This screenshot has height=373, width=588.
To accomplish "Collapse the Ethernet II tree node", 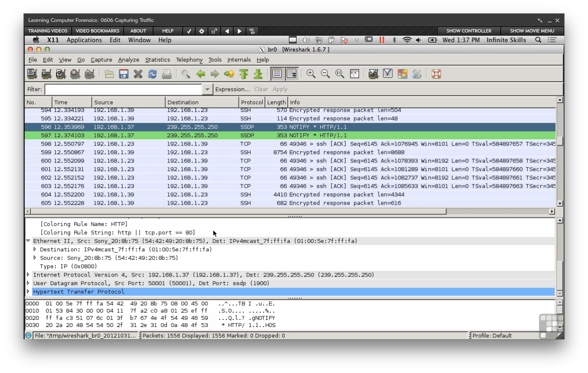I will pos(28,241).
